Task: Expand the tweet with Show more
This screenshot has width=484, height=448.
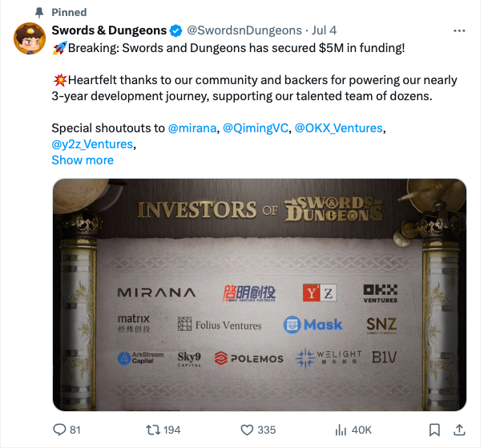Action: click(x=83, y=160)
